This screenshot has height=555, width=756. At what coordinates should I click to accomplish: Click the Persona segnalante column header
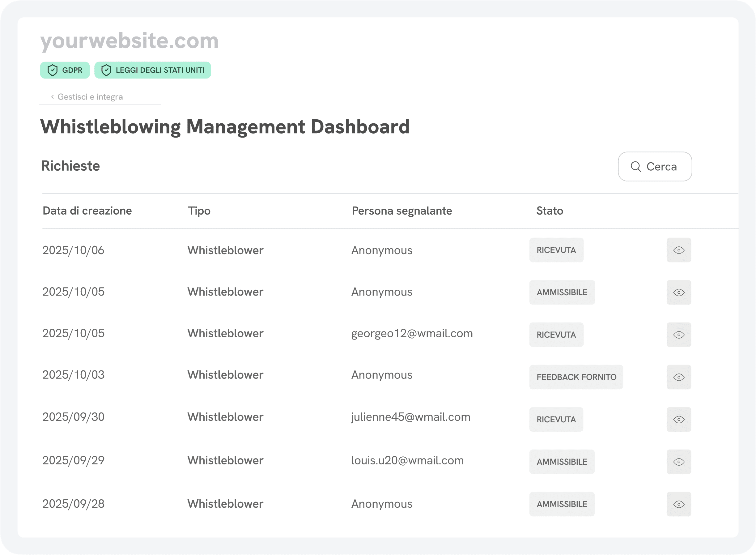tap(402, 211)
